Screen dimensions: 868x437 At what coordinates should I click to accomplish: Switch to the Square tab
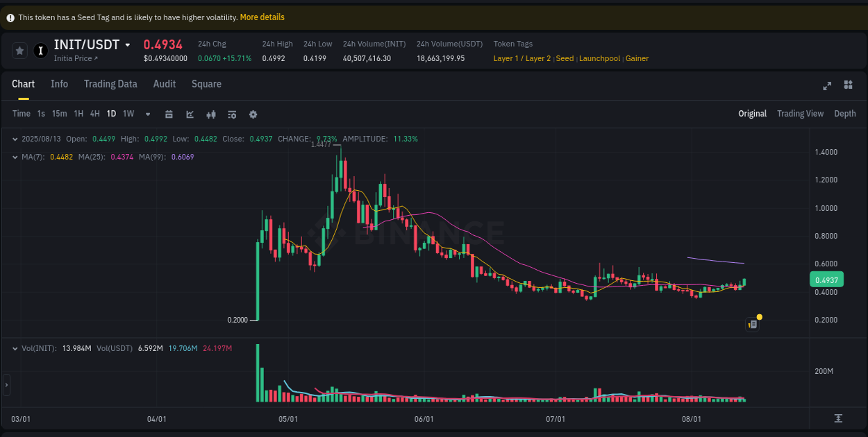[206, 84]
